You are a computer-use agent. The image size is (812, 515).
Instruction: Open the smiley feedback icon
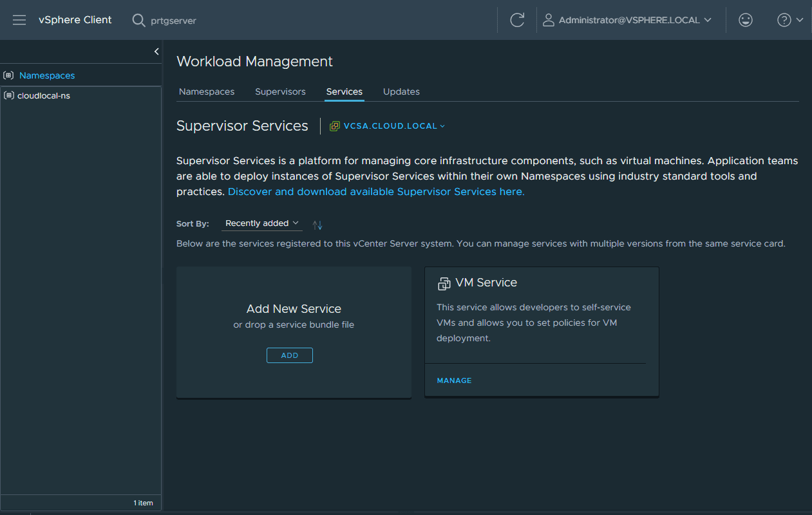pos(746,20)
